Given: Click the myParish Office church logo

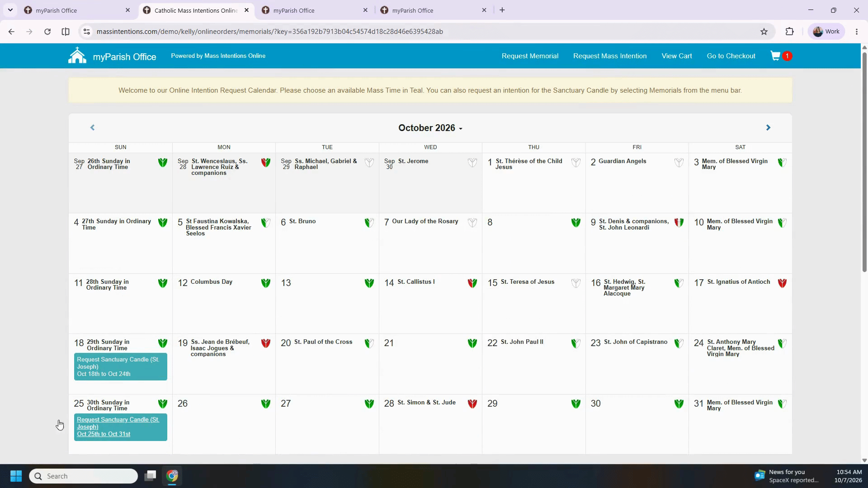Looking at the screenshot, I should pyautogui.click(x=77, y=56).
